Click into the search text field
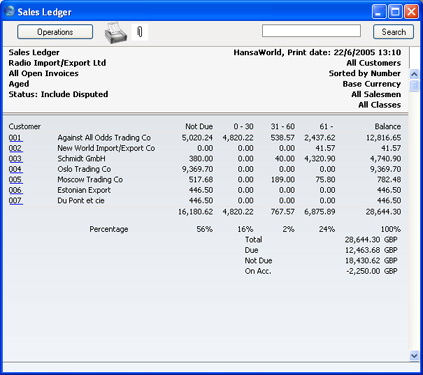Image resolution: width=423 pixels, height=375 pixels. [311, 31]
